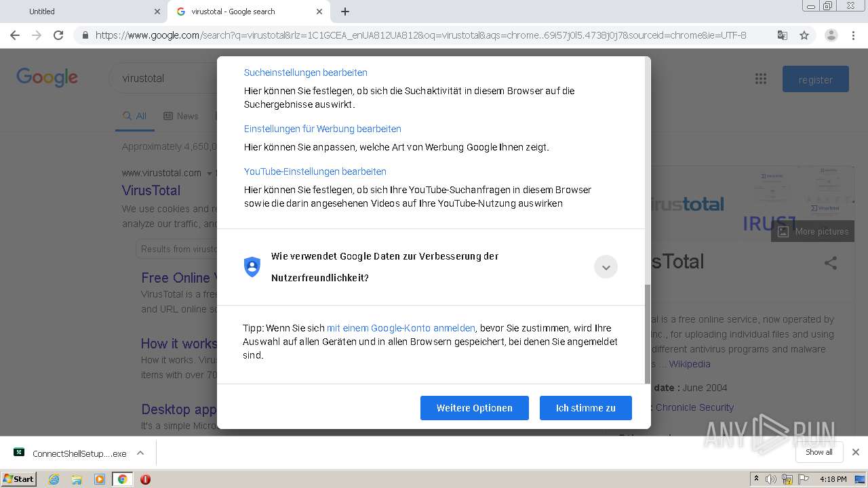Open a new tab with the plus button
This screenshot has height=488, width=868.
pyautogui.click(x=345, y=12)
